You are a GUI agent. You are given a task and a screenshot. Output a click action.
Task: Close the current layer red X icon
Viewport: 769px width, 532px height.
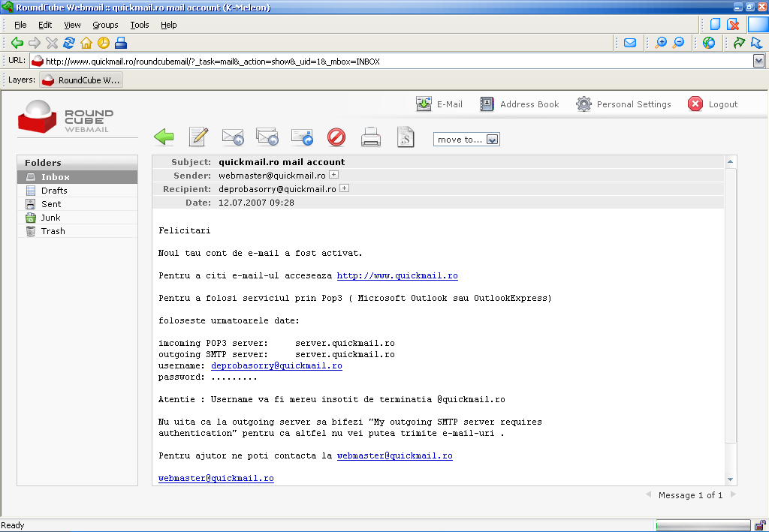click(733, 25)
